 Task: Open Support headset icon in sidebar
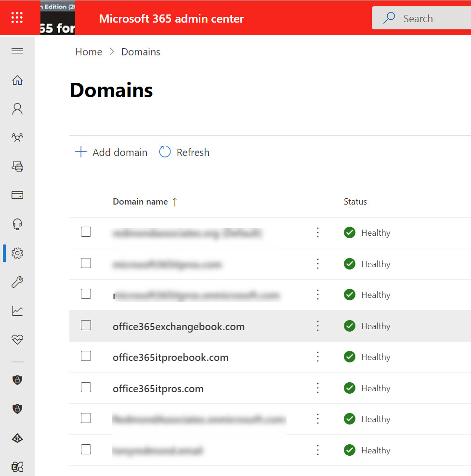pyautogui.click(x=17, y=224)
